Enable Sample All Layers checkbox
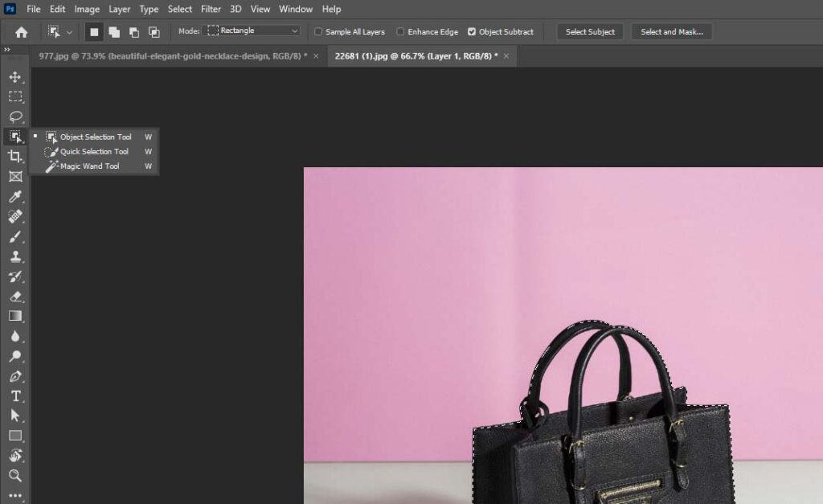Viewport: 823px width, 504px height. [319, 32]
